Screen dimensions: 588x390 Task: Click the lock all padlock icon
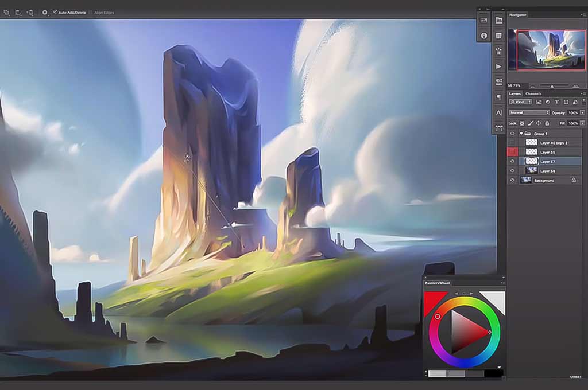[x=547, y=123]
